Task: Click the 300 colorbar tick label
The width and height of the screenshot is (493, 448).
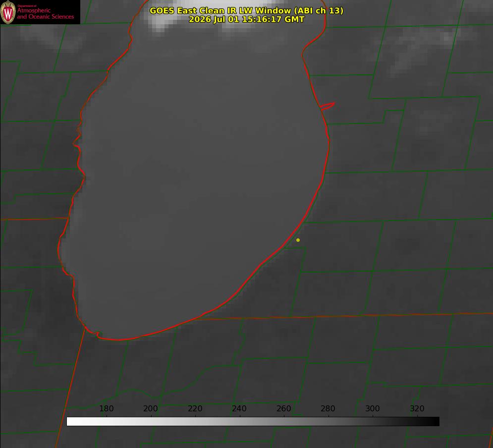Action: pyautogui.click(x=373, y=408)
